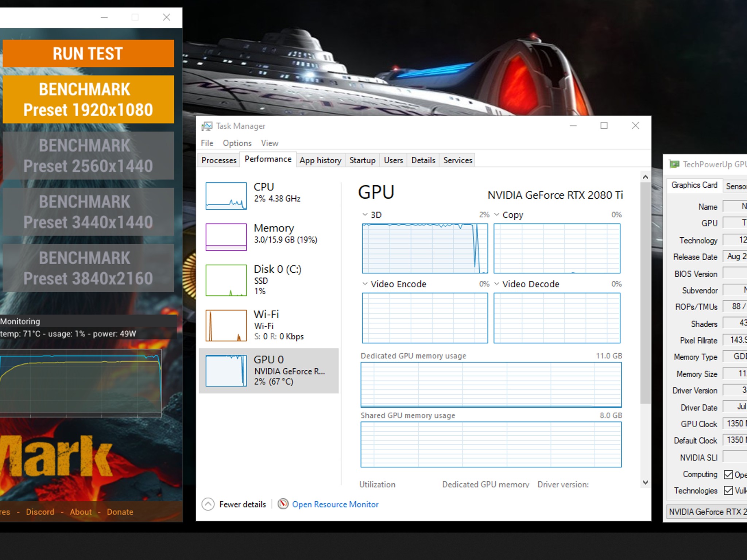This screenshot has width=747, height=560.
Task: Click the Shared GPU memory usage graph
Action: click(x=491, y=444)
